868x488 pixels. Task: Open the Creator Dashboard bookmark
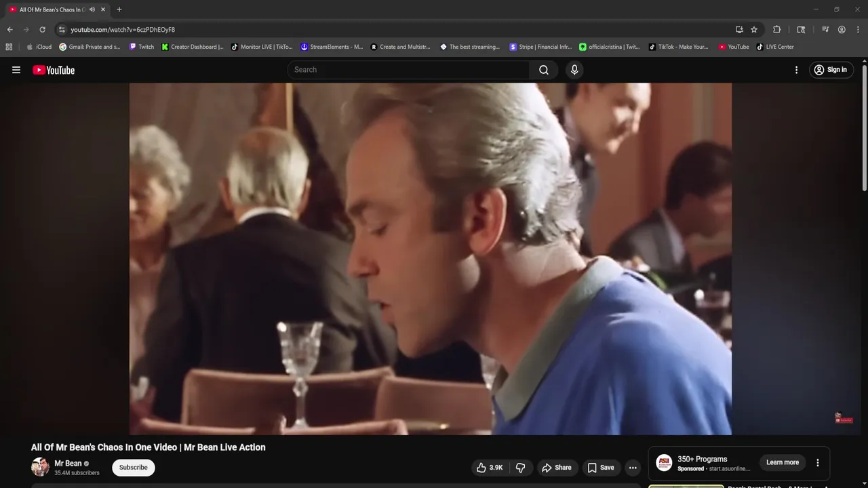[x=193, y=47]
